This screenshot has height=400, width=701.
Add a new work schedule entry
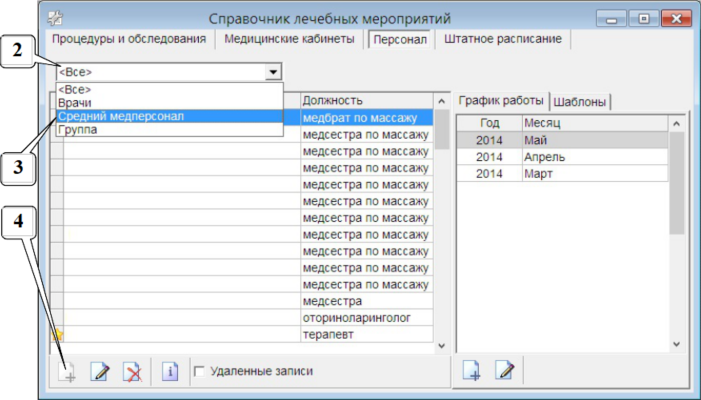tap(472, 371)
